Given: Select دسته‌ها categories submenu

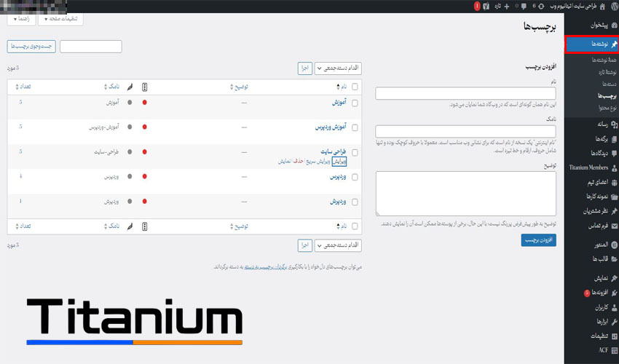Looking at the screenshot, I should point(609,84).
